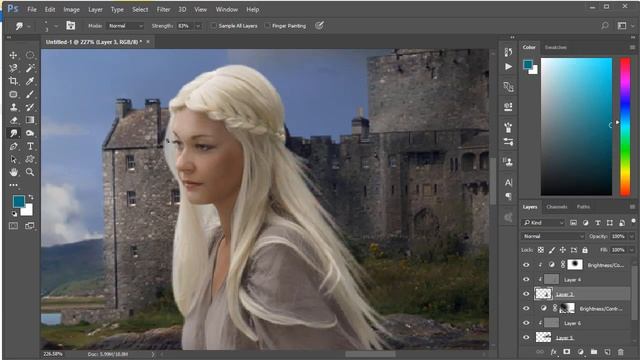The image size is (640, 360).
Task: Enable Sample All Layers checkbox
Action: [213, 26]
